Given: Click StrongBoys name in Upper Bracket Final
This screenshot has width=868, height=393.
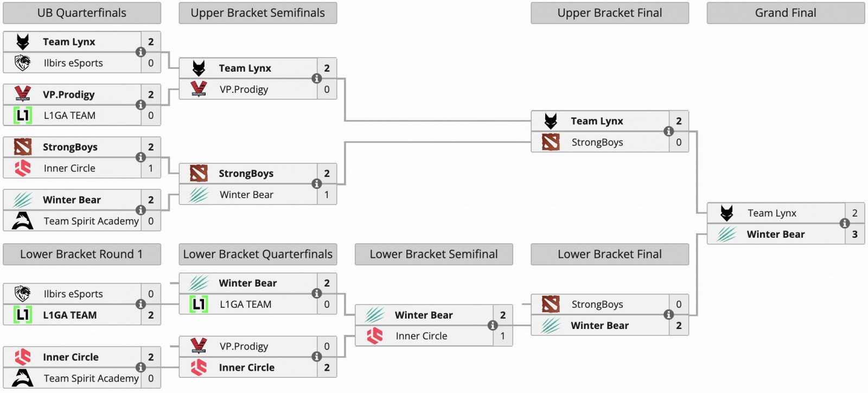Looking at the screenshot, I should [597, 142].
